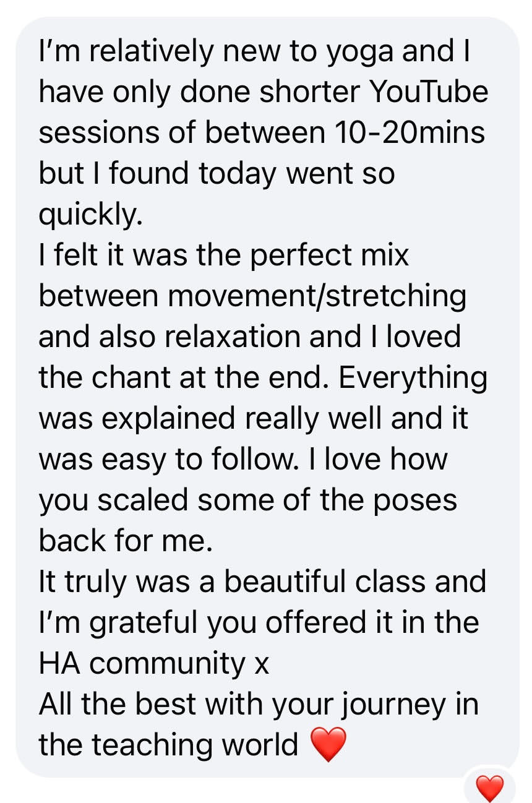This screenshot has width=532, height=803.
Task: Tap the red heart reaction badge below the bubble
Action: tap(490, 788)
